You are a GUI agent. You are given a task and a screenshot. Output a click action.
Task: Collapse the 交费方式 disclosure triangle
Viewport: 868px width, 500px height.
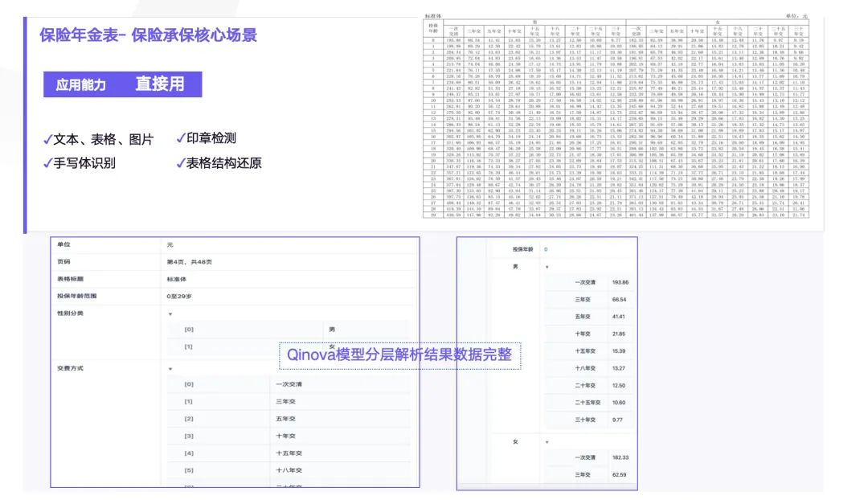point(170,369)
